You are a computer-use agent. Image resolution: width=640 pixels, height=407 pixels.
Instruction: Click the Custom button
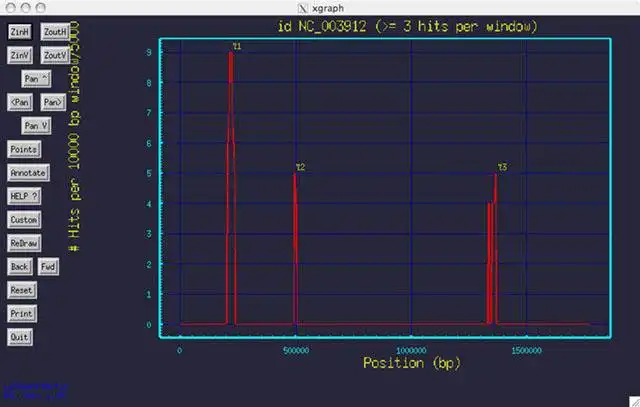pyautogui.click(x=24, y=220)
